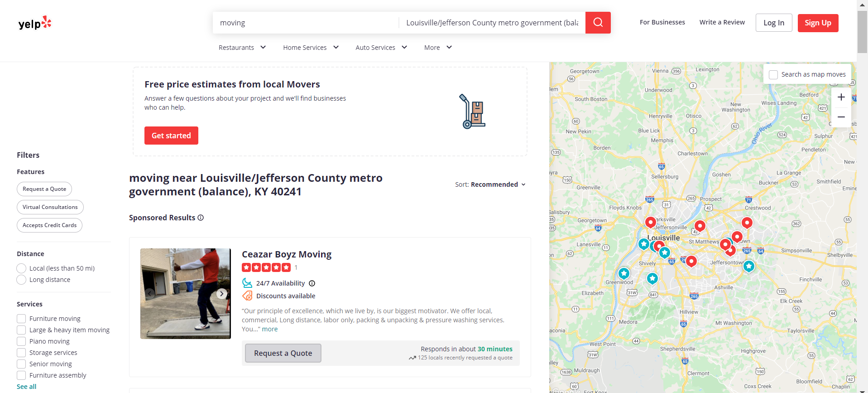This screenshot has height=393, width=868.
Task: Zoom in on the map
Action: (841, 97)
